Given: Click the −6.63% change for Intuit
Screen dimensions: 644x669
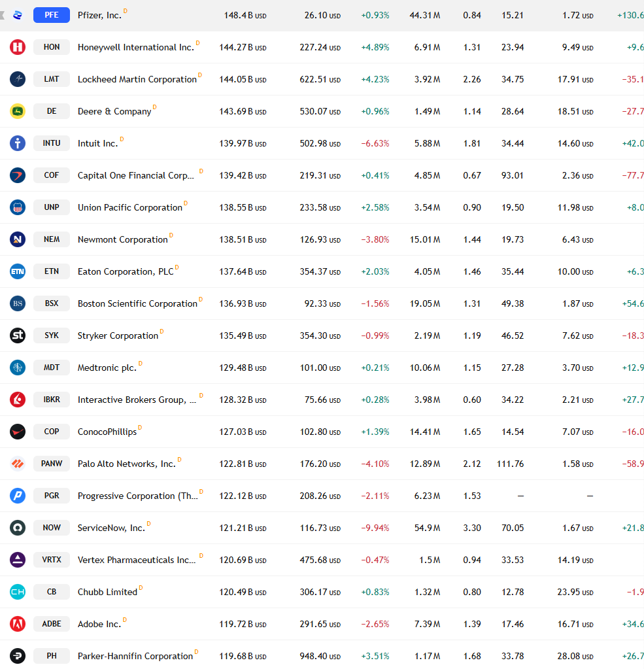Looking at the screenshot, I should click(x=375, y=143).
